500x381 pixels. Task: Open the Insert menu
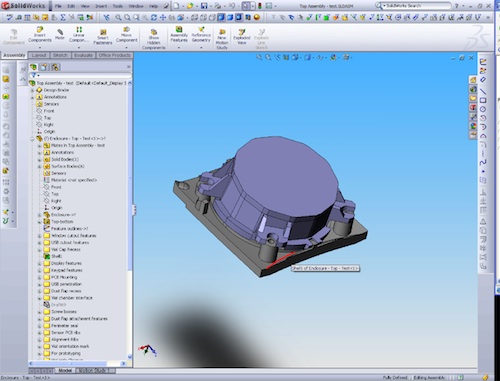(101, 6)
